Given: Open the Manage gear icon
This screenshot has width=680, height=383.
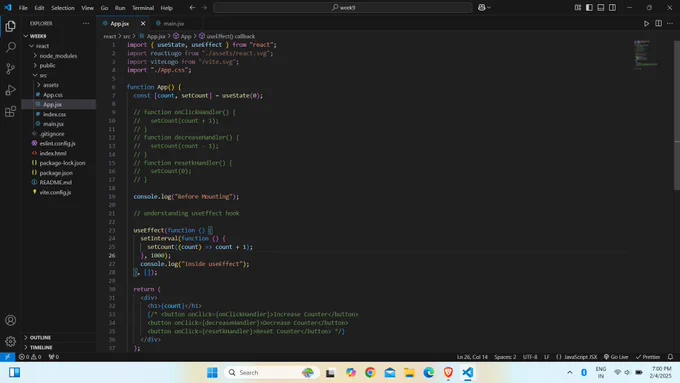Looking at the screenshot, I should 10,342.
